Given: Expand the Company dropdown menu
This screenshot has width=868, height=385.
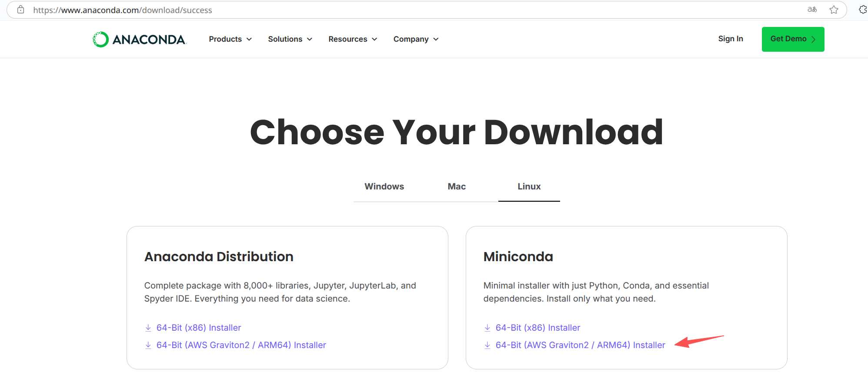Looking at the screenshot, I should coord(416,39).
